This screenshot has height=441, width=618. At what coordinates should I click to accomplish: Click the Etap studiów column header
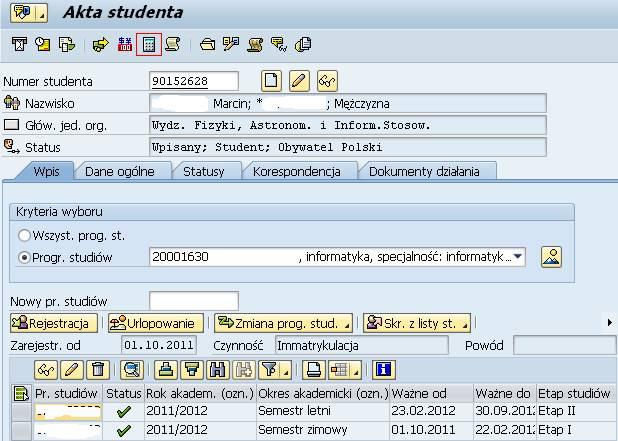(x=575, y=393)
